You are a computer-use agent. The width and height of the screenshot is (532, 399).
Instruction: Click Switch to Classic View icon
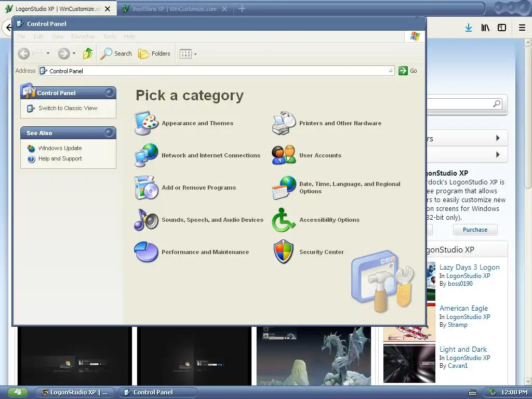(31, 108)
